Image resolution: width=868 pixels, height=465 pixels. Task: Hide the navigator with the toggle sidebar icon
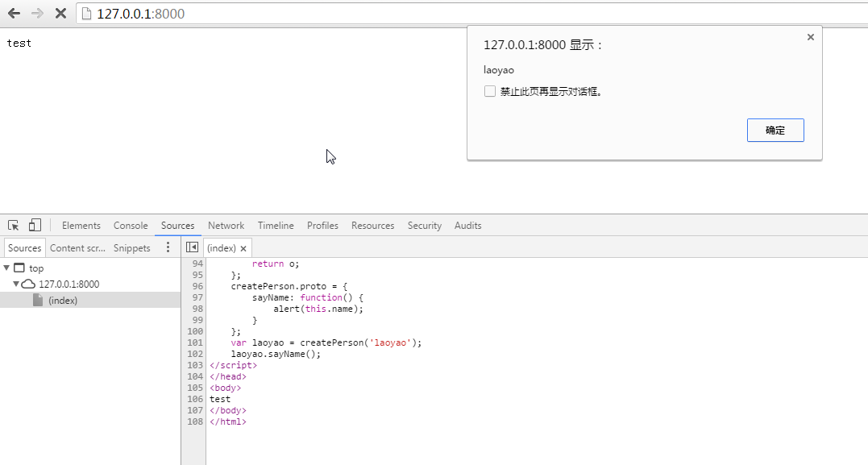click(x=192, y=247)
